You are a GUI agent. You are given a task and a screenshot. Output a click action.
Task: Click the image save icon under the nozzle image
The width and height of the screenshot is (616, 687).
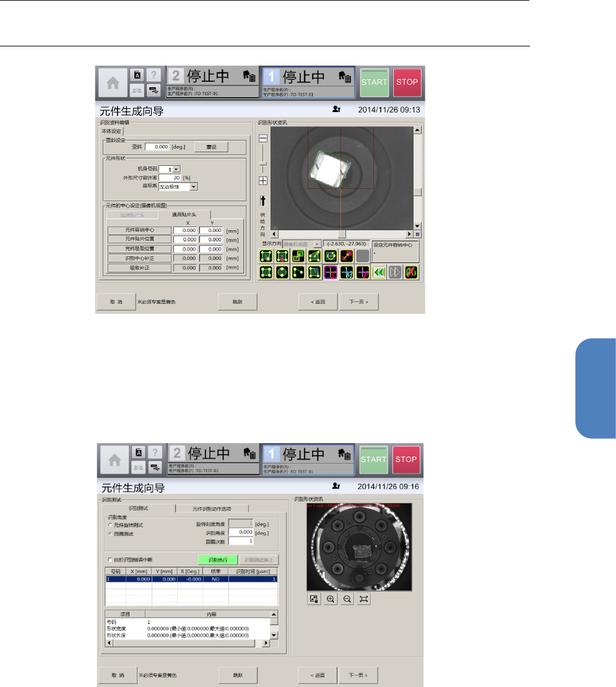(x=314, y=599)
